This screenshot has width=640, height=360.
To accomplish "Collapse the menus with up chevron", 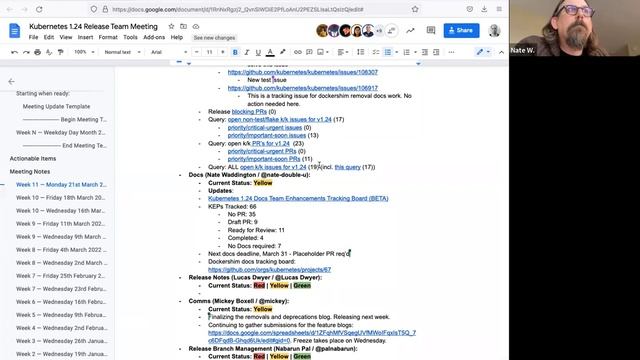I will (x=501, y=52).
